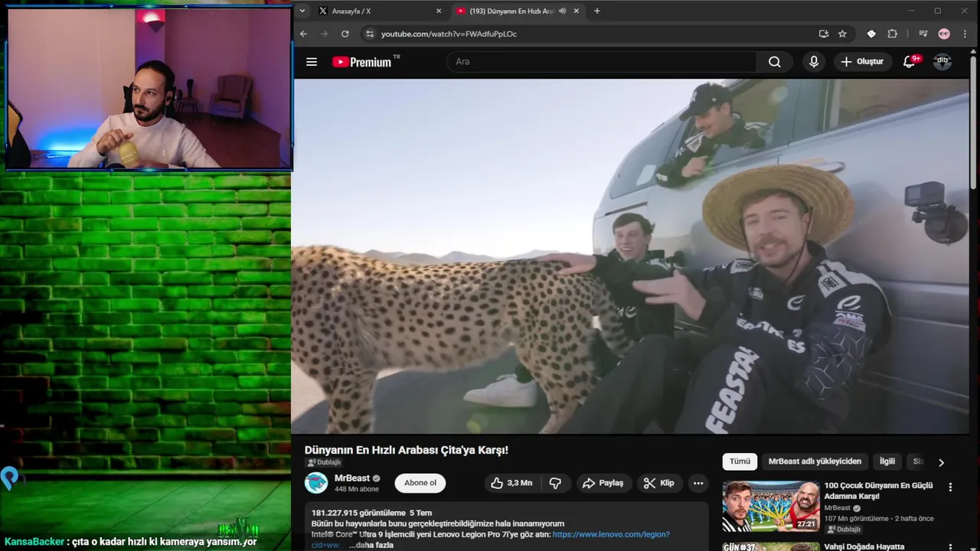Open MrBeast channel name link
This screenshot has width=980, height=551.
[x=352, y=478]
